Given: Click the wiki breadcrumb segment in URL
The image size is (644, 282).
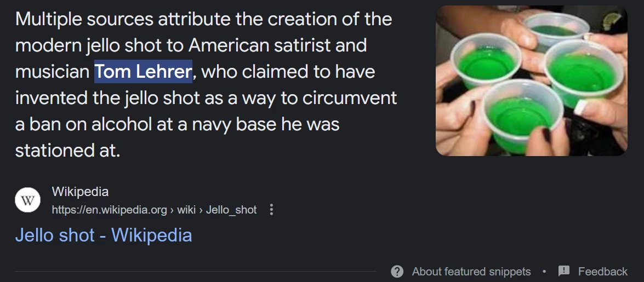Looking at the screenshot, I should point(186,210).
